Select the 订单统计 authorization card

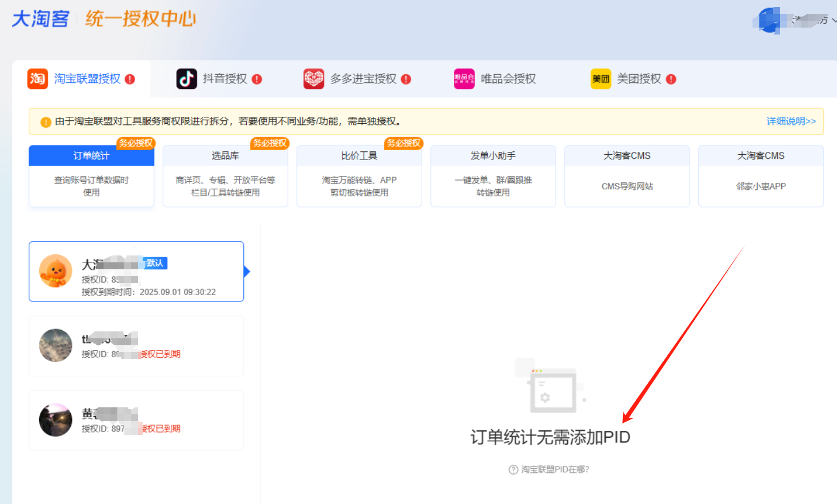[x=91, y=176]
